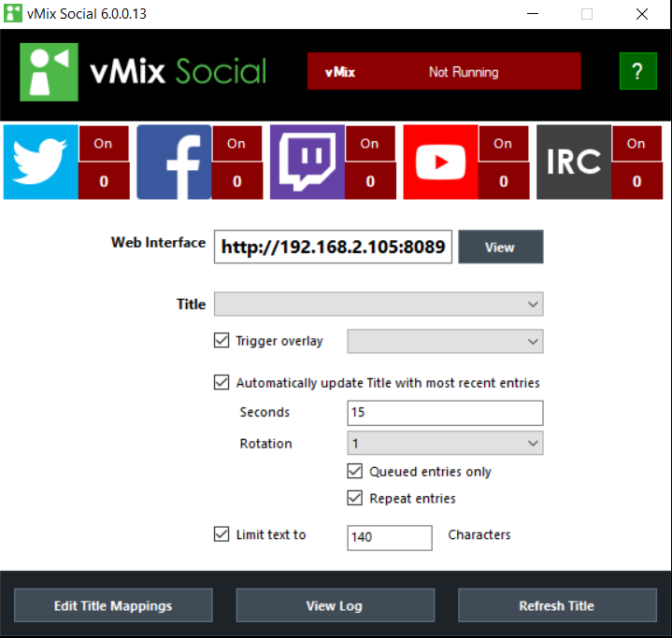Viewport: 672px width, 638px height.
Task: Click the vMix Social title bar app icon
Action: pyautogui.click(x=13, y=13)
